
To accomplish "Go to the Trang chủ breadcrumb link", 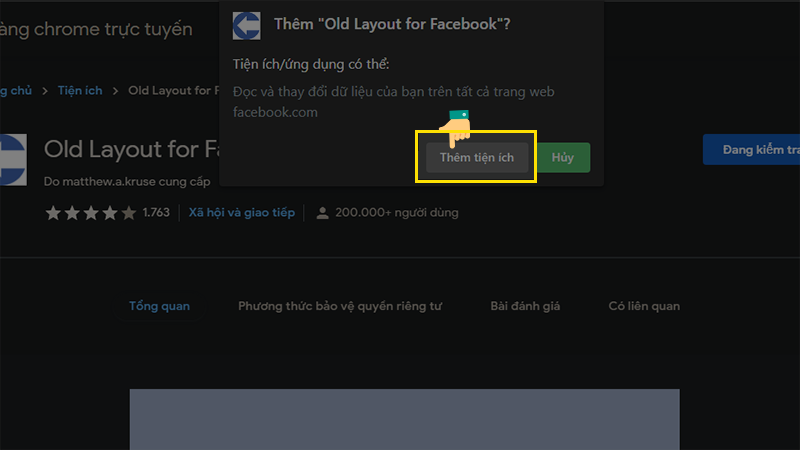I will 16,91.
